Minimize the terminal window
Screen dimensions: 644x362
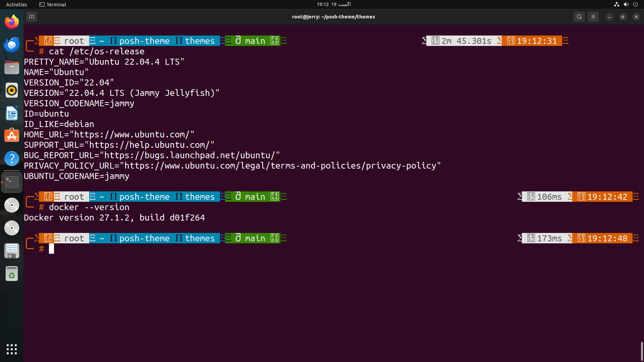point(609,17)
